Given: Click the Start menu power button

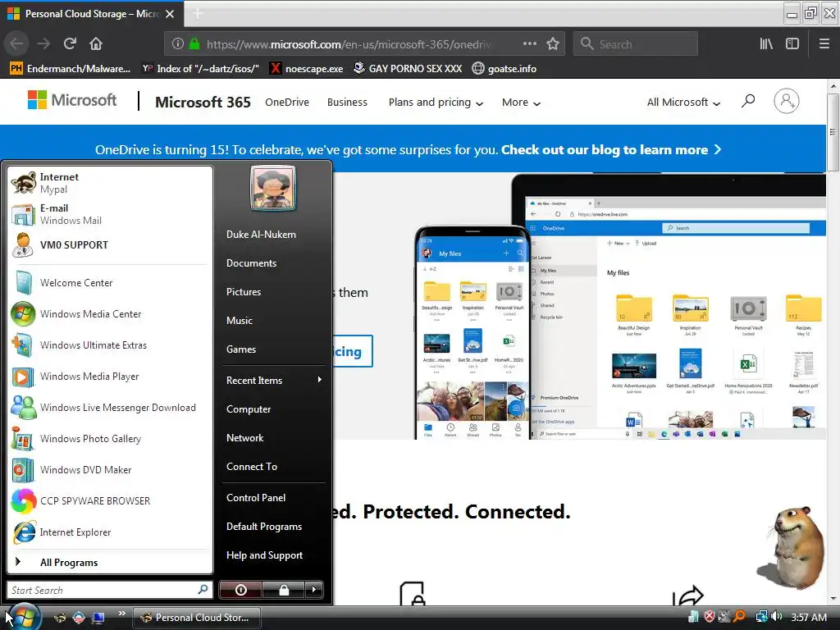Looking at the screenshot, I should click(x=241, y=590).
